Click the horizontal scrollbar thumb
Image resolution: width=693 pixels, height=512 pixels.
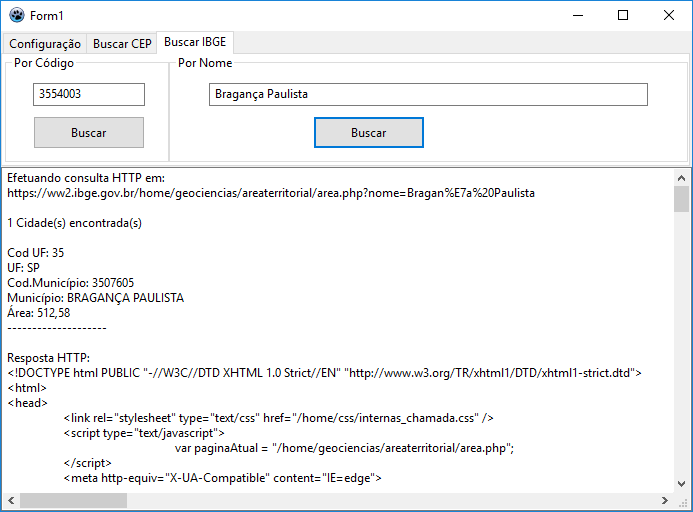73,501
